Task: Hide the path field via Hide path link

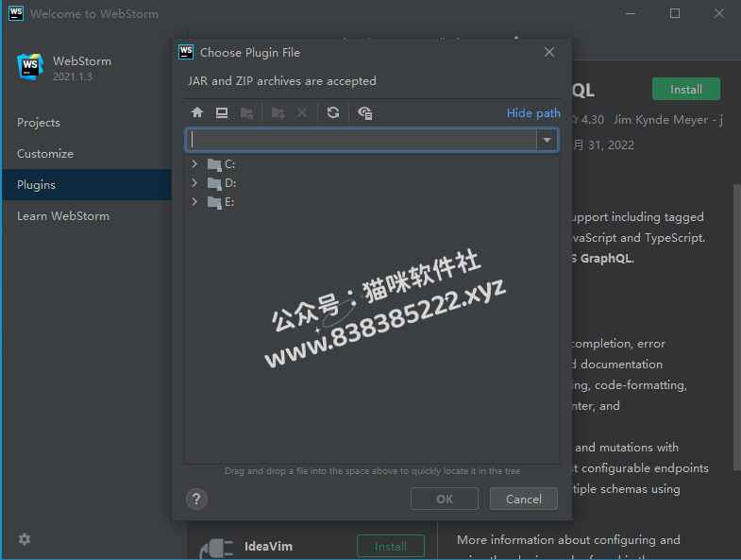Action: coord(533,113)
